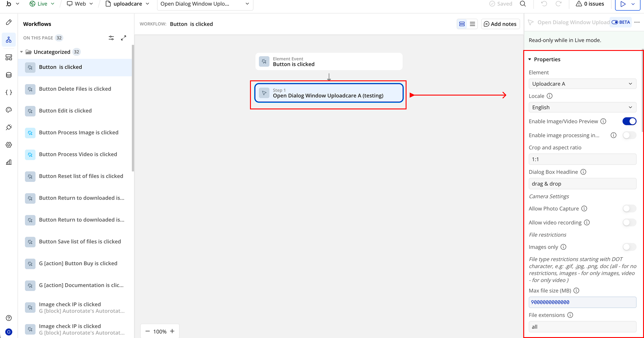Open the Element dropdown Uploadcare A
The image size is (644, 338).
click(x=582, y=84)
